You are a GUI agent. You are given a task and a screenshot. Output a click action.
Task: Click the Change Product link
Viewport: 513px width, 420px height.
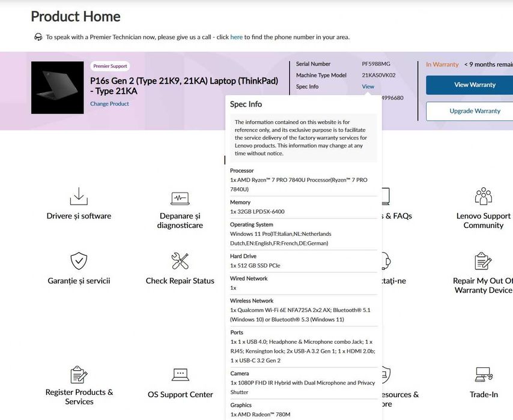click(109, 104)
